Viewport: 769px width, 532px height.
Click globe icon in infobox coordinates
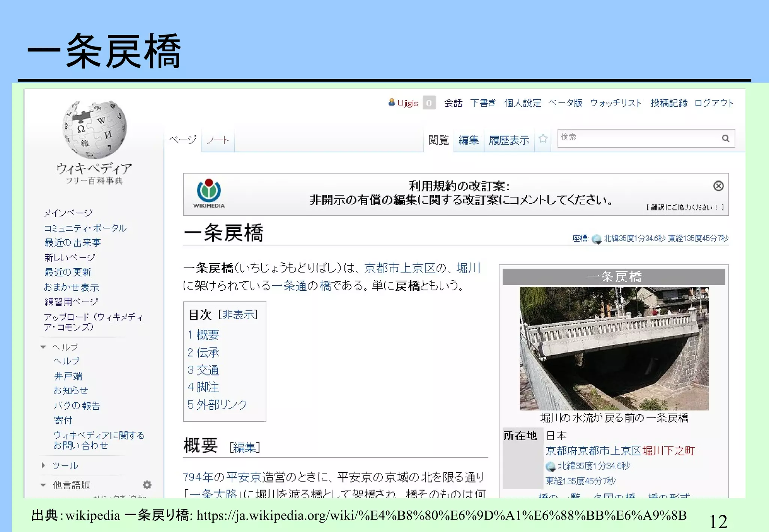coord(550,466)
